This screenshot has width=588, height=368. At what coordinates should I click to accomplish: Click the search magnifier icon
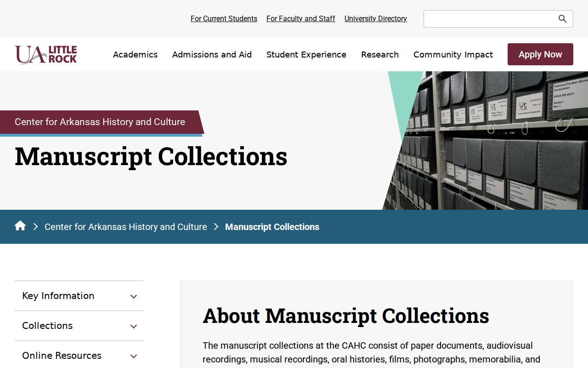point(562,19)
